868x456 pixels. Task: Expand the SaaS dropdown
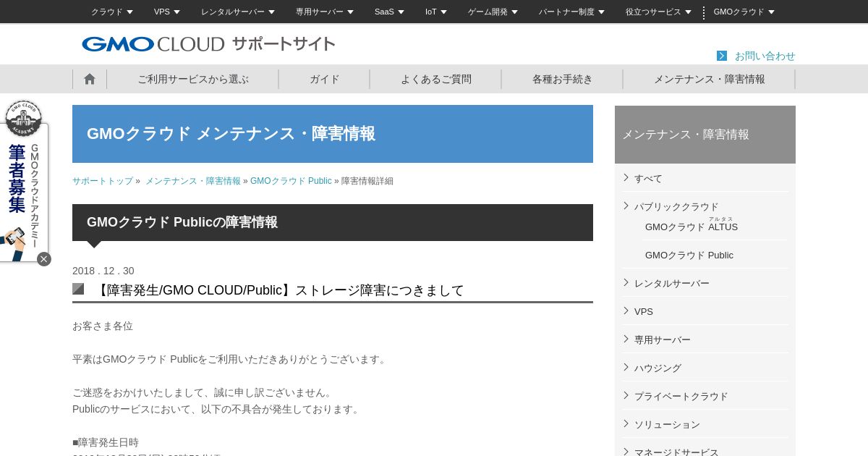(x=389, y=12)
